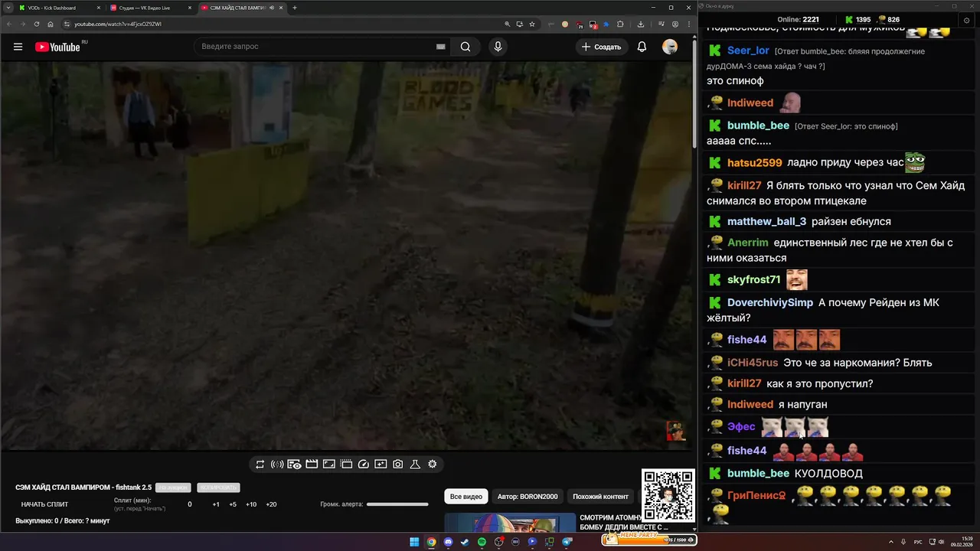Open the YouTube hamburger guide menu

(18, 47)
